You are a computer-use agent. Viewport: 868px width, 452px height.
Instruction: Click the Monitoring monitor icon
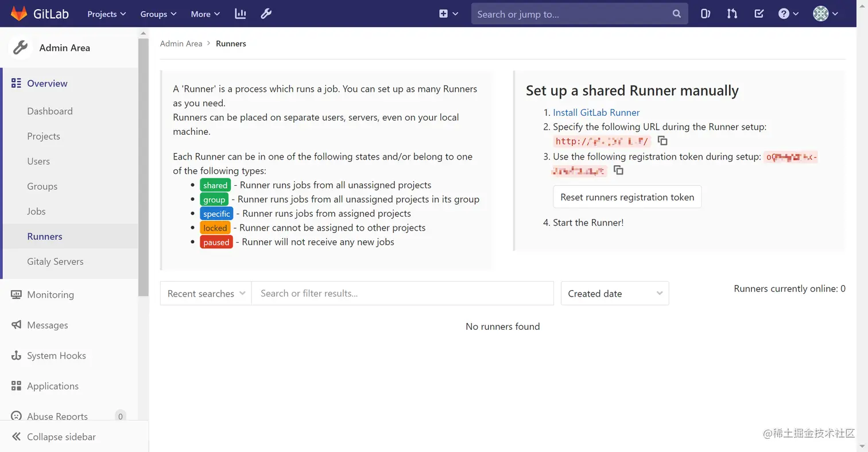tap(16, 295)
